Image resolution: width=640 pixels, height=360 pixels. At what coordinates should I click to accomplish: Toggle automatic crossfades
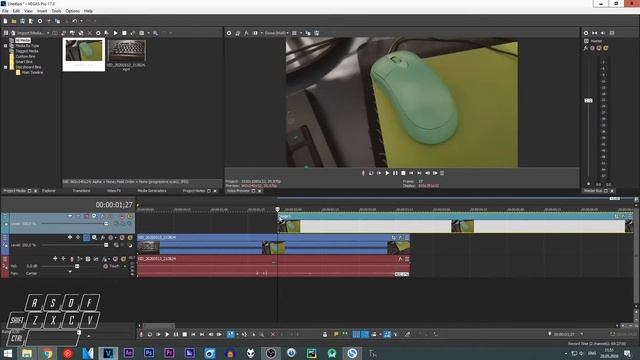[365, 334]
